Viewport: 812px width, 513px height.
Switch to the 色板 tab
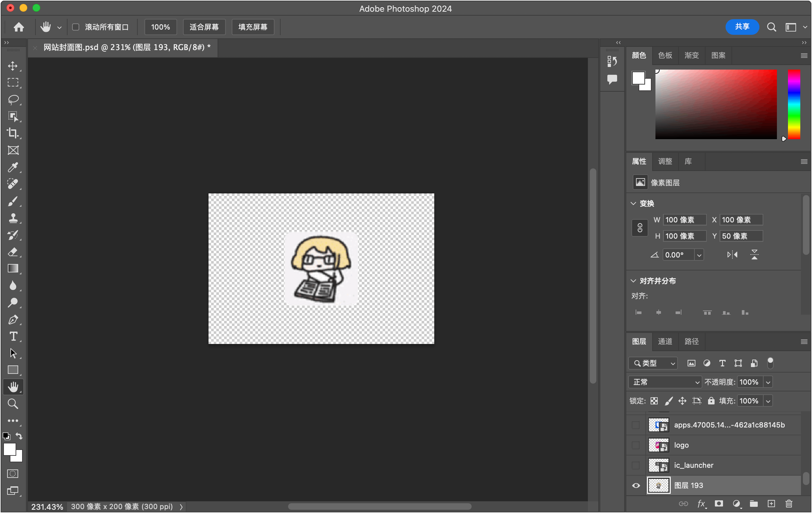[x=665, y=55]
